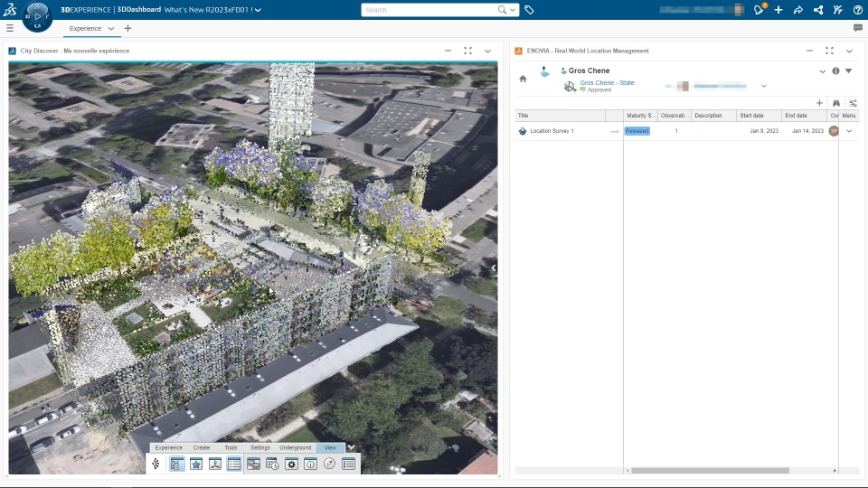Image resolution: width=868 pixels, height=488 pixels.
Task: Click the binoculars find icon
Action: click(836, 103)
